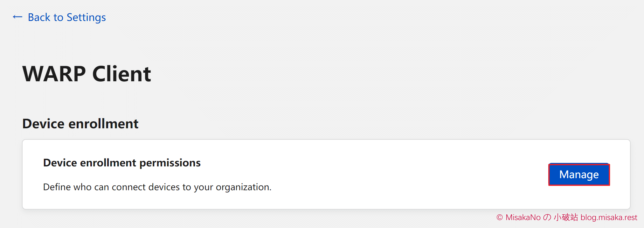Click Manage to define connection permissions
The image size is (644, 228).
pos(578,174)
